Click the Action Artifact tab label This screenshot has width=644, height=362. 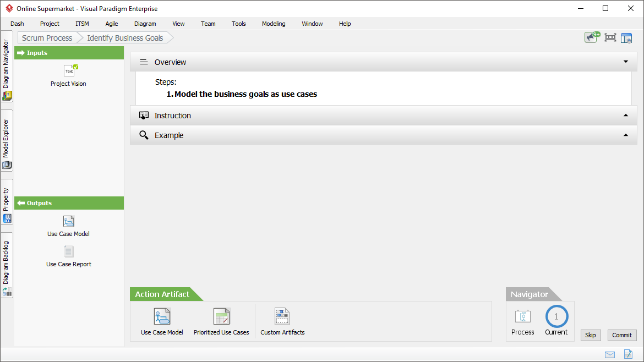point(162,294)
